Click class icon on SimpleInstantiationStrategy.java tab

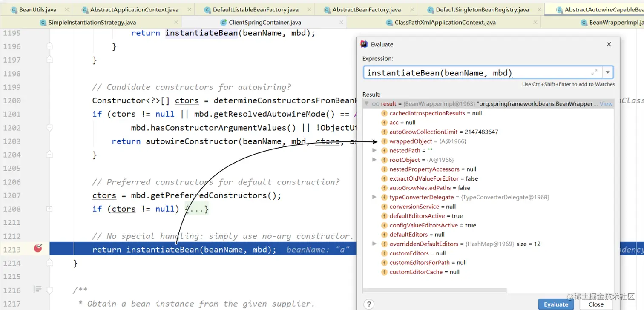[x=43, y=23]
